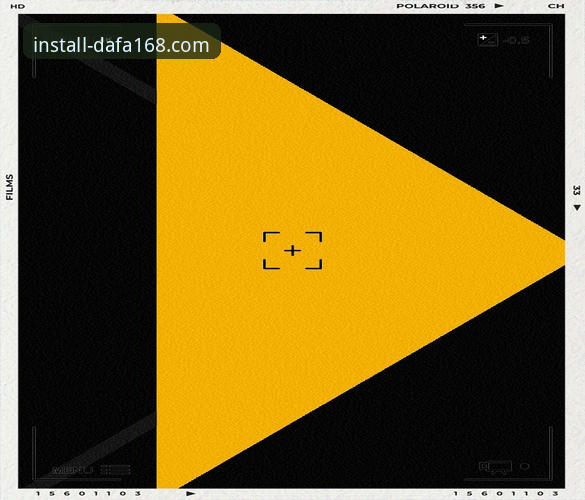Image resolution: width=585 pixels, height=500 pixels.
Task: Click the HD label
Action: point(18,6)
